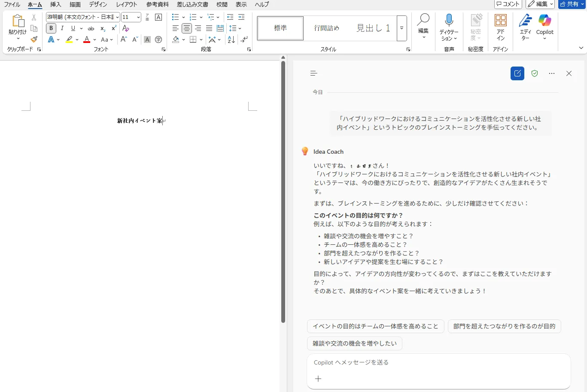Toggle italic formatting
The image size is (587, 392).
pyautogui.click(x=62, y=28)
